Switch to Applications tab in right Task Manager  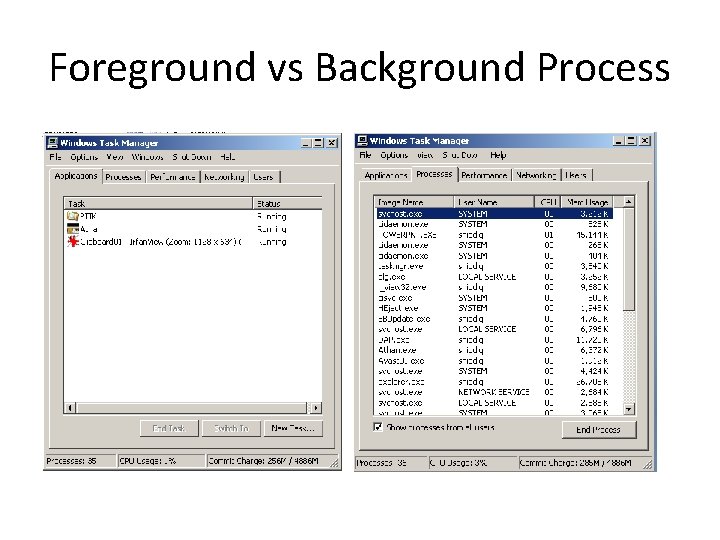coord(386,175)
